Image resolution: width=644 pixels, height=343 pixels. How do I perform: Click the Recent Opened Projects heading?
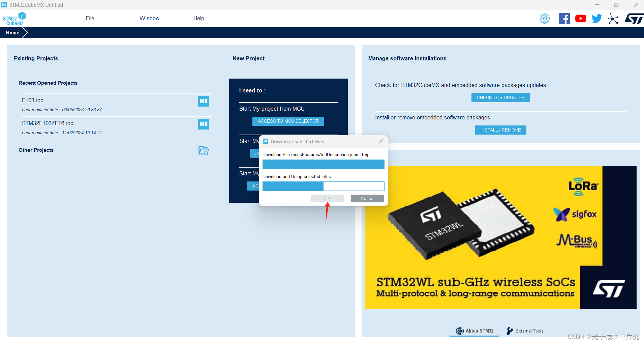(x=48, y=83)
